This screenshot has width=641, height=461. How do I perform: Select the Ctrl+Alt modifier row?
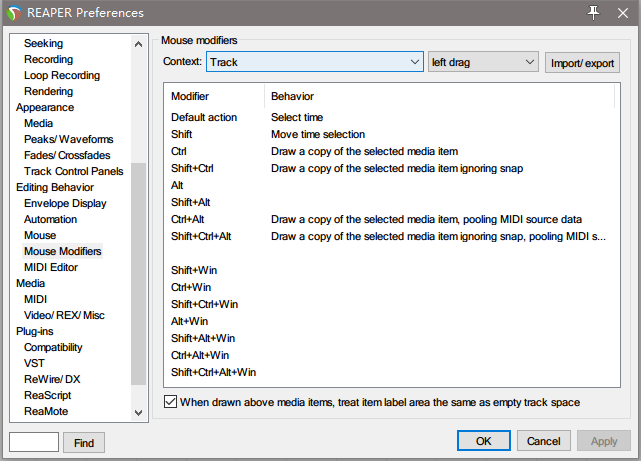pyautogui.click(x=392, y=219)
